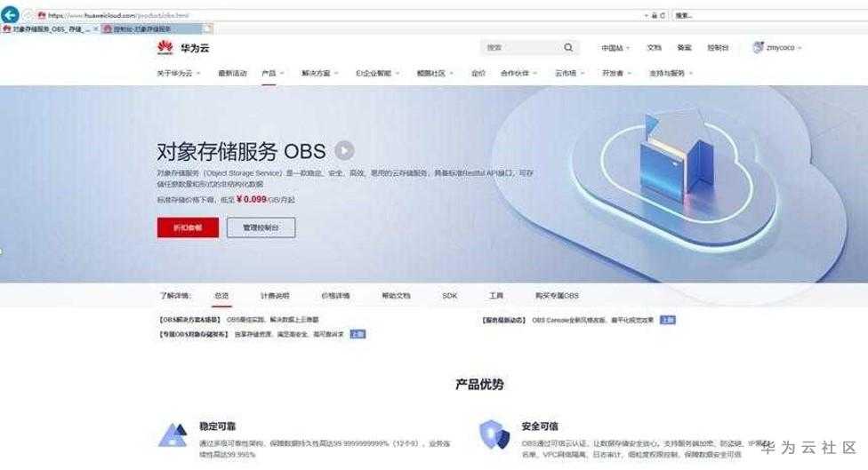
Task: Select the 帮助文档 tab
Action: (x=396, y=296)
